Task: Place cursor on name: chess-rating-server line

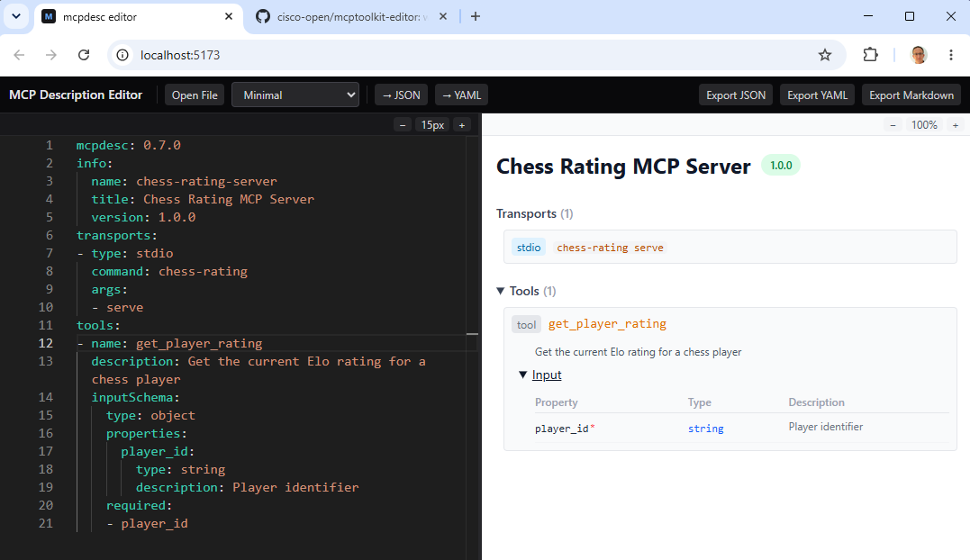Action: click(x=184, y=181)
